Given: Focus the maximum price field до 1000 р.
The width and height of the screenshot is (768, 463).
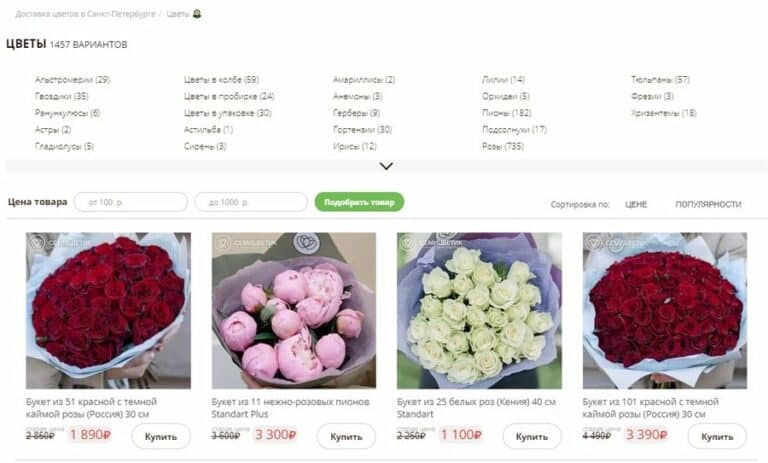Looking at the screenshot, I should [251, 202].
